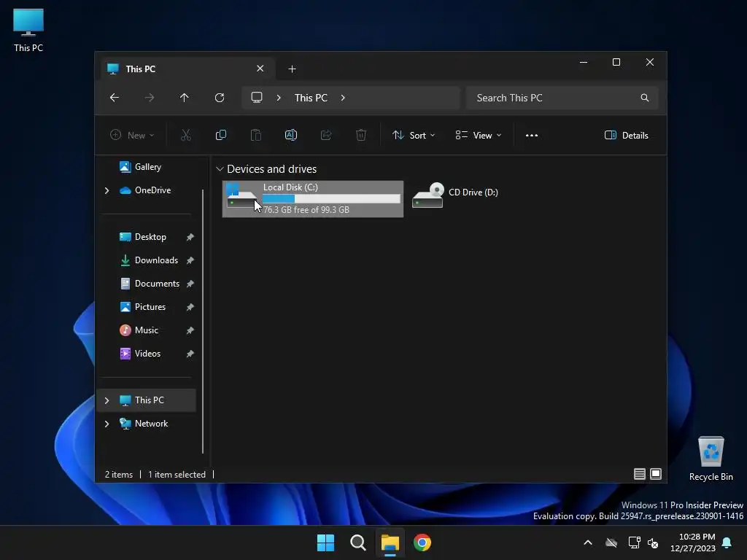Unpin Videos using its pin icon
Image resolution: width=747 pixels, height=560 pixels.
190,354
